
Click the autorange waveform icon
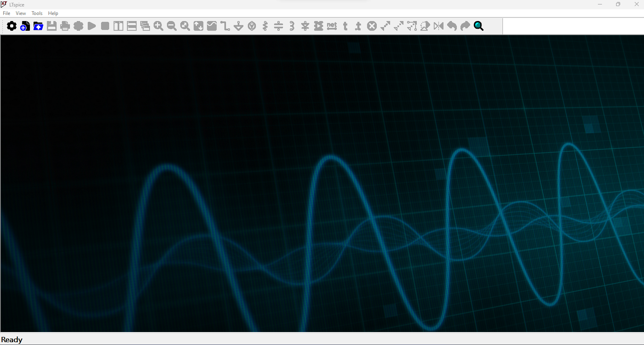[x=212, y=26]
